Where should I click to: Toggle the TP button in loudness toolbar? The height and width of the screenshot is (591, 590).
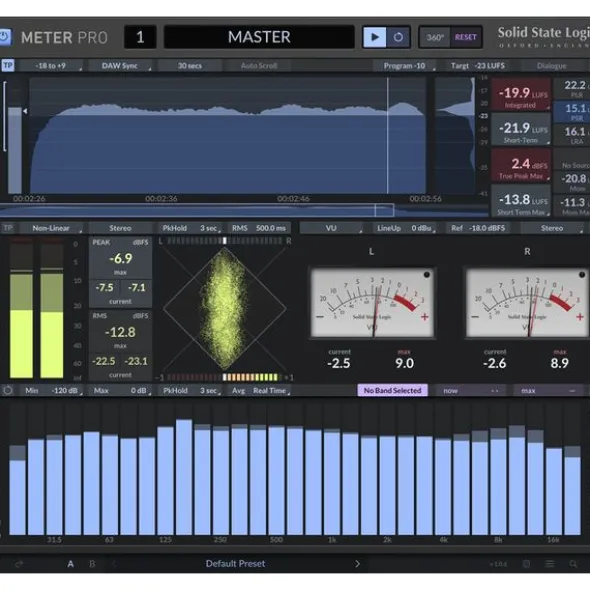[x=8, y=66]
